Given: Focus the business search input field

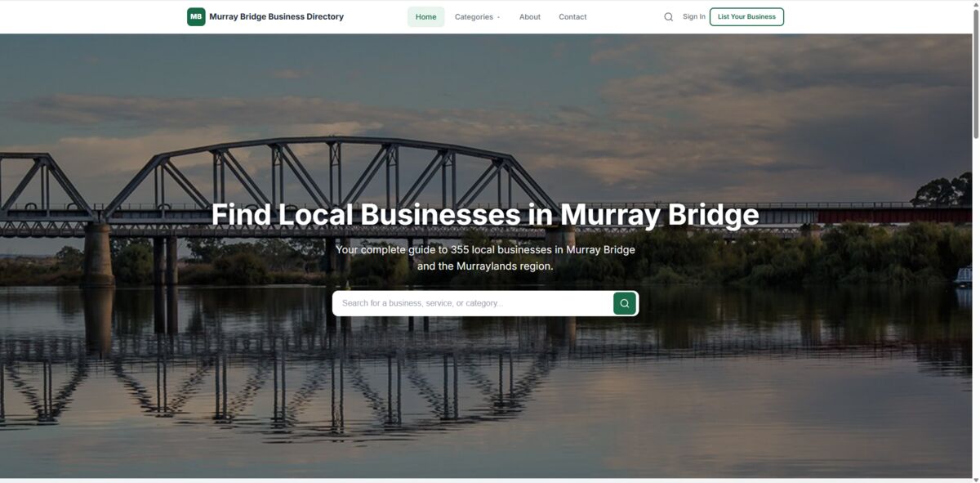Looking at the screenshot, I should click(x=465, y=302).
